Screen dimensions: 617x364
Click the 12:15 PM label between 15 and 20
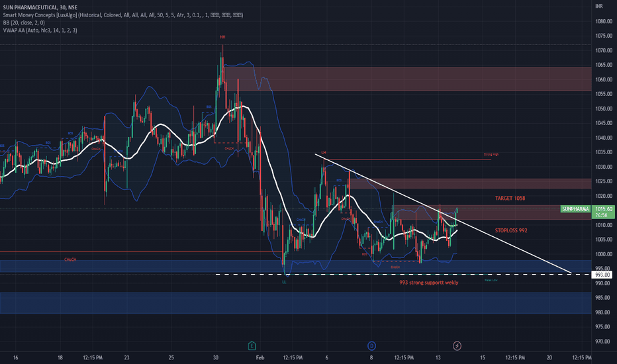[515, 357]
